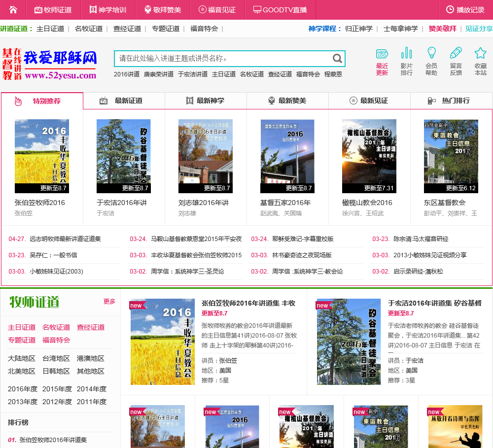
Task: Open 陈宗清:马太福音研经 link
Action: click(421, 239)
